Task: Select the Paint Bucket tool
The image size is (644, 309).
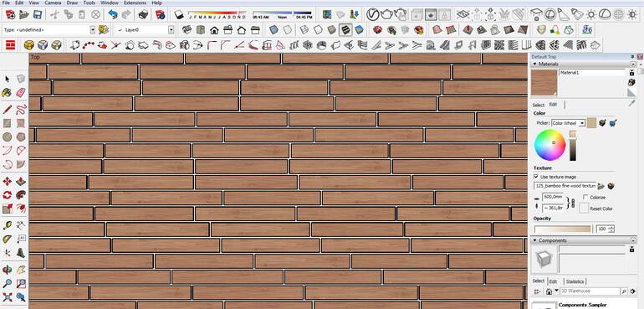Action: (x=7, y=93)
